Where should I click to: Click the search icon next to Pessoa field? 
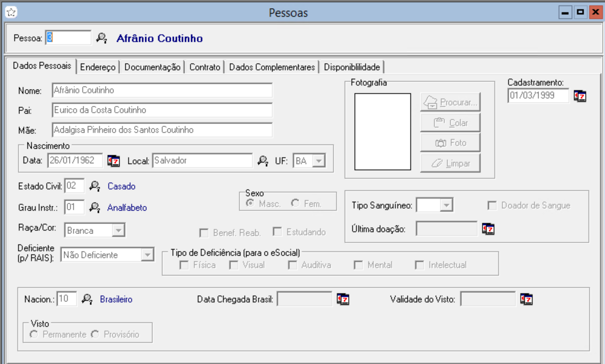[x=102, y=38]
